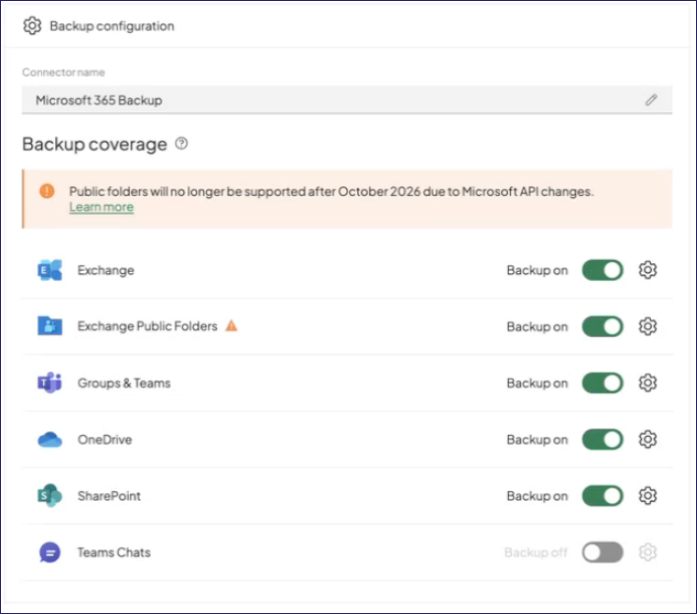Viewport: 697px width, 614px height.
Task: Click the orange alert icon in banner
Action: [47, 191]
